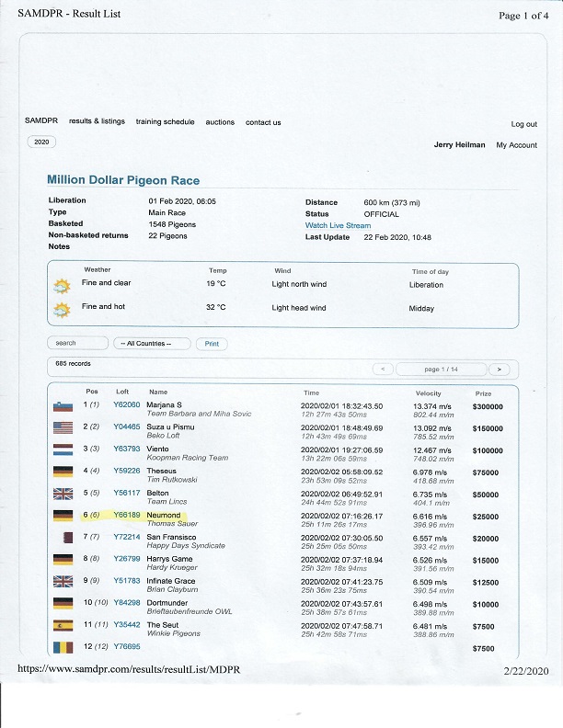Click the UK flag icon beside Belton
563x728 pixels.
coord(63,495)
